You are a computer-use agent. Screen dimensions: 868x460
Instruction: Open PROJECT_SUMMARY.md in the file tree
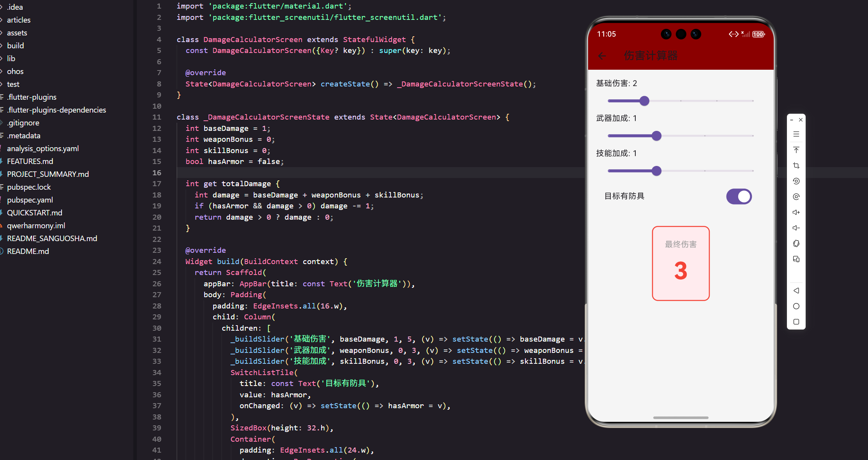48,174
